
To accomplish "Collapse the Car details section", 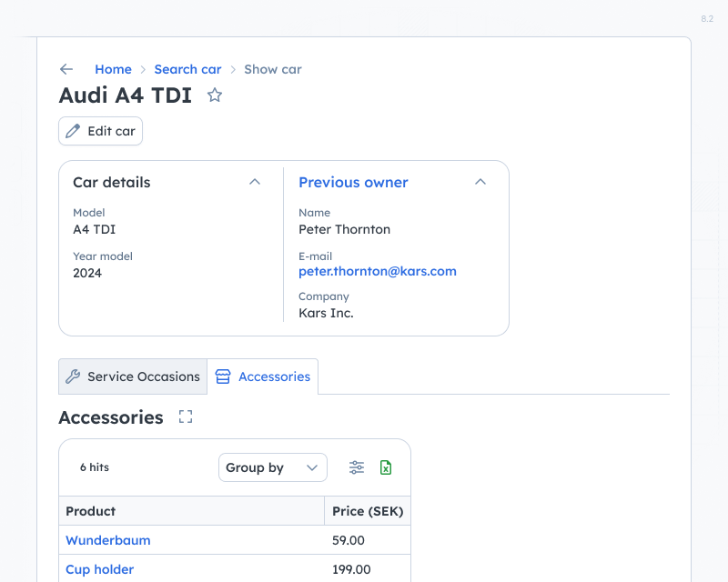I will pyautogui.click(x=255, y=182).
